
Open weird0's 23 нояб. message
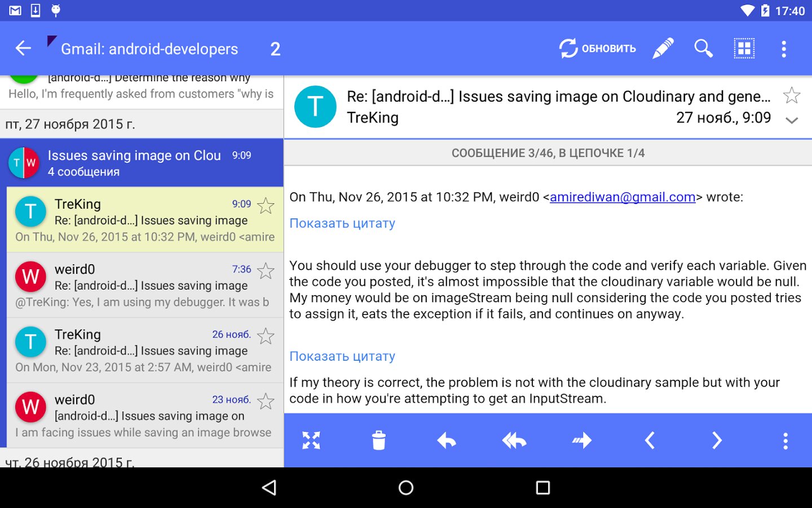[x=145, y=416]
